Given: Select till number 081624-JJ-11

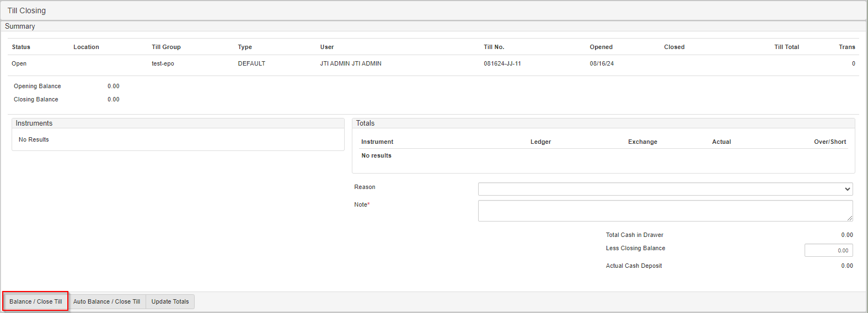Looking at the screenshot, I should click(x=502, y=63).
